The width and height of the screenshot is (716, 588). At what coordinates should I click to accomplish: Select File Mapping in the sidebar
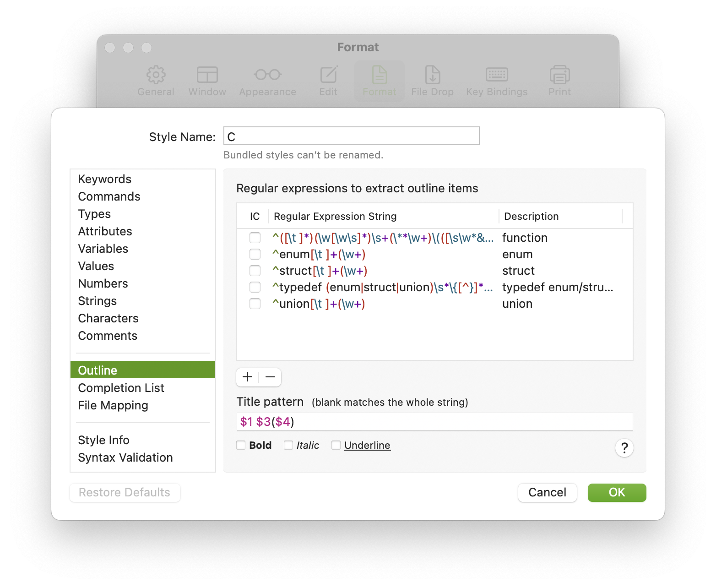pyautogui.click(x=143, y=405)
